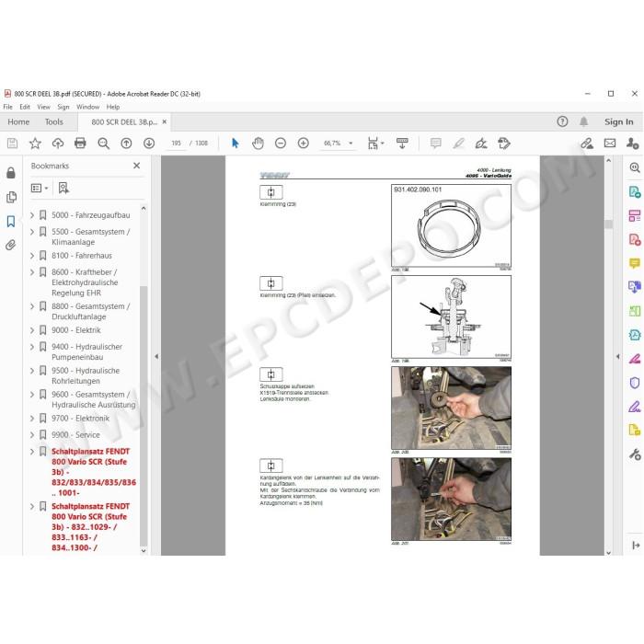Zoom in with the plus icon
The height and width of the screenshot is (644, 644).
pyautogui.click(x=303, y=144)
